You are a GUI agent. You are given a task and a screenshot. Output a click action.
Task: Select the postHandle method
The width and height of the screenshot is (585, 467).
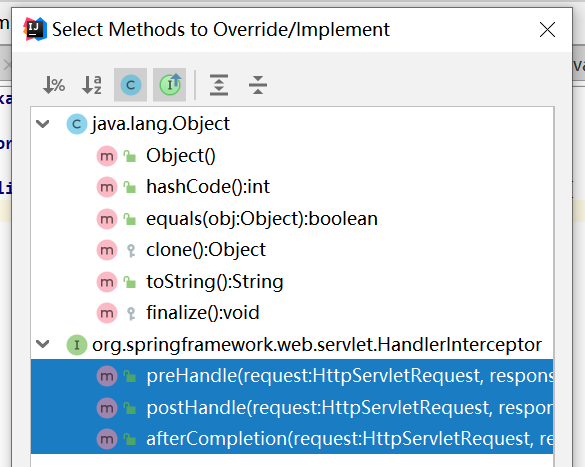(x=292, y=407)
